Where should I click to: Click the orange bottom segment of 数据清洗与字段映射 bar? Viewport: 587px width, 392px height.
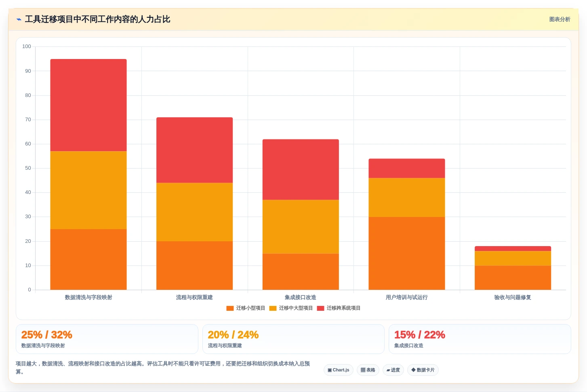[x=88, y=259]
